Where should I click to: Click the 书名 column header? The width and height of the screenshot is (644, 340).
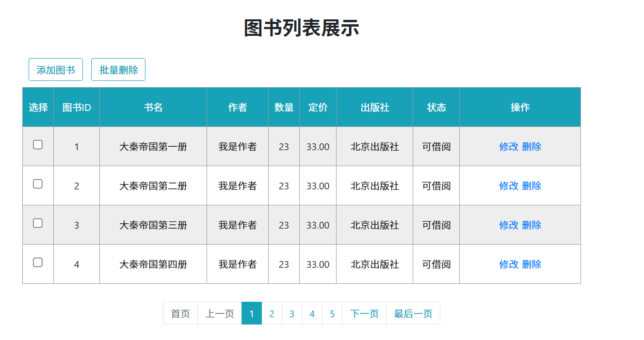(x=153, y=108)
